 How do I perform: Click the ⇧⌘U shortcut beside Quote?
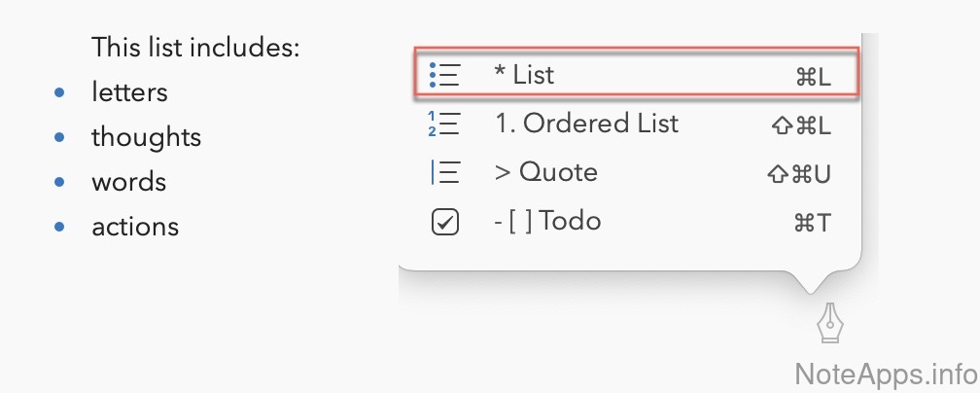point(799,175)
